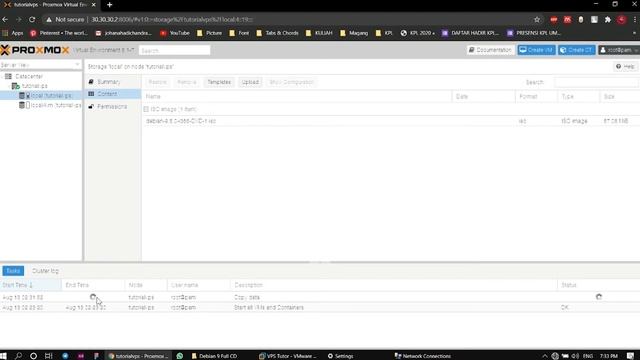
Task: Open the Picture bookmark folder
Action: tap(209, 33)
